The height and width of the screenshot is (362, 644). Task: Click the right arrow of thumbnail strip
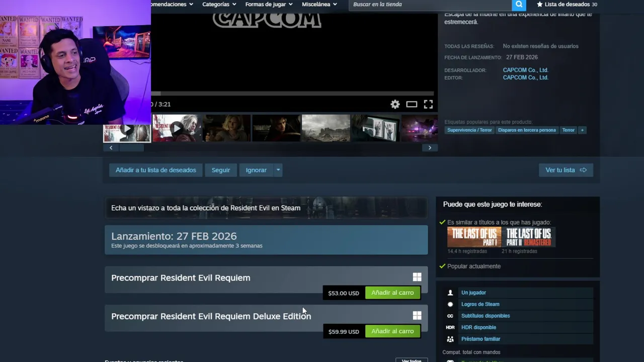pos(430,147)
